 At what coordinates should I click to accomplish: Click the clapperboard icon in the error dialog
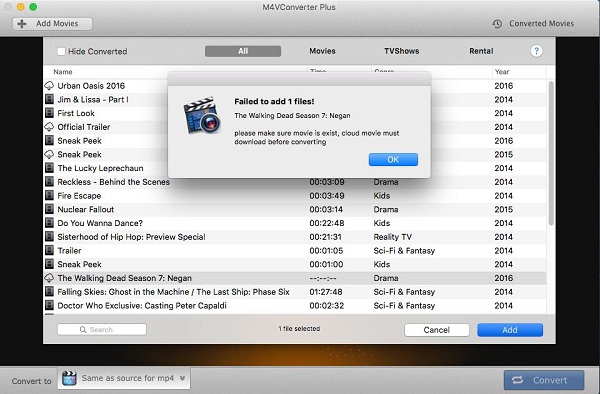point(202,116)
